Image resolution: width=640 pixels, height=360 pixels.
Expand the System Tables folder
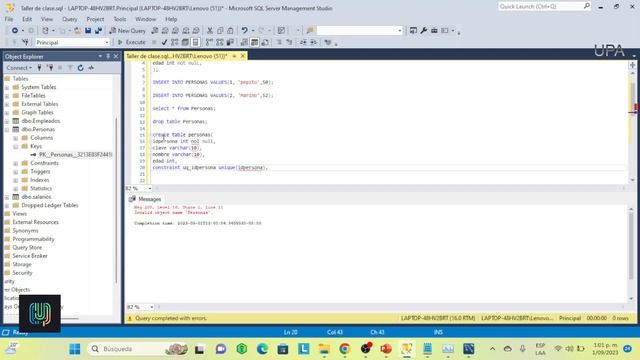[7, 87]
